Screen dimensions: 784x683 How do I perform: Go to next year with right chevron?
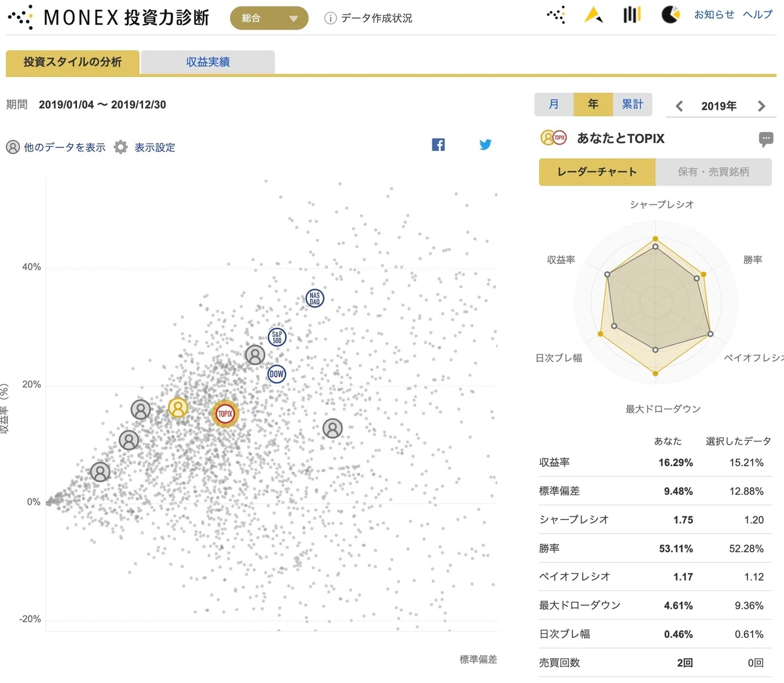click(x=761, y=106)
